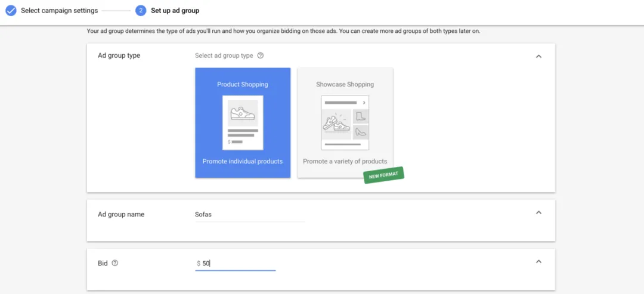Click the Showcase multi-shoe illustration
This screenshot has width=644, height=294.
pos(345,123)
